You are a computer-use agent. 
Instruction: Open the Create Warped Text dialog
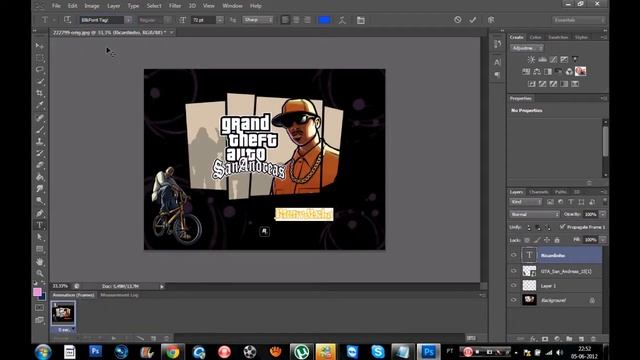point(342,20)
